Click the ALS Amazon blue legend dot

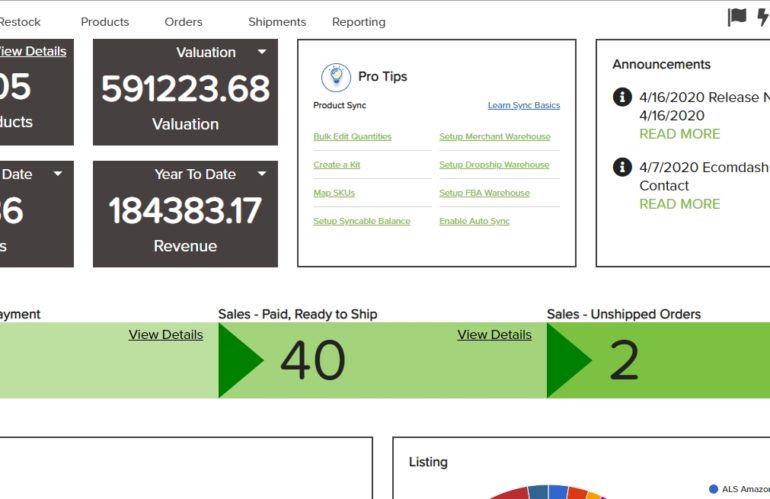713,489
